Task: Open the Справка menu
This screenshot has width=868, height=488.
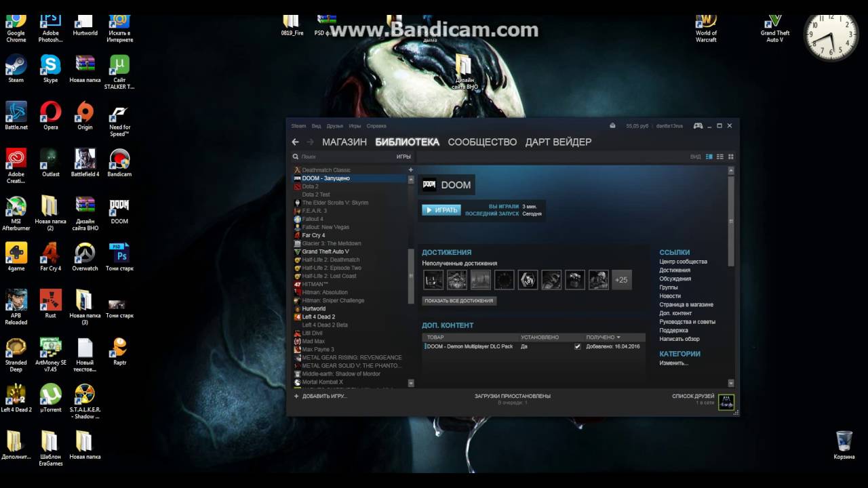Action: click(x=376, y=126)
